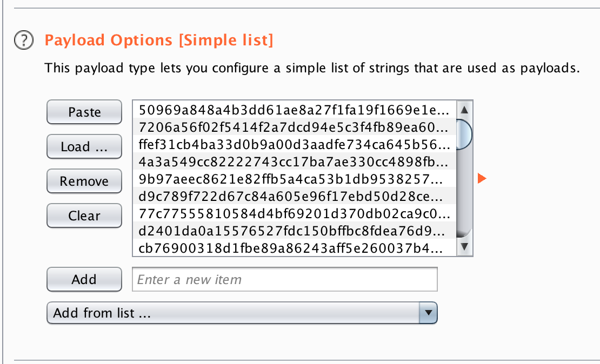Focus the 'Enter a new item' field
Screen dimensions: 600x364
(284, 280)
